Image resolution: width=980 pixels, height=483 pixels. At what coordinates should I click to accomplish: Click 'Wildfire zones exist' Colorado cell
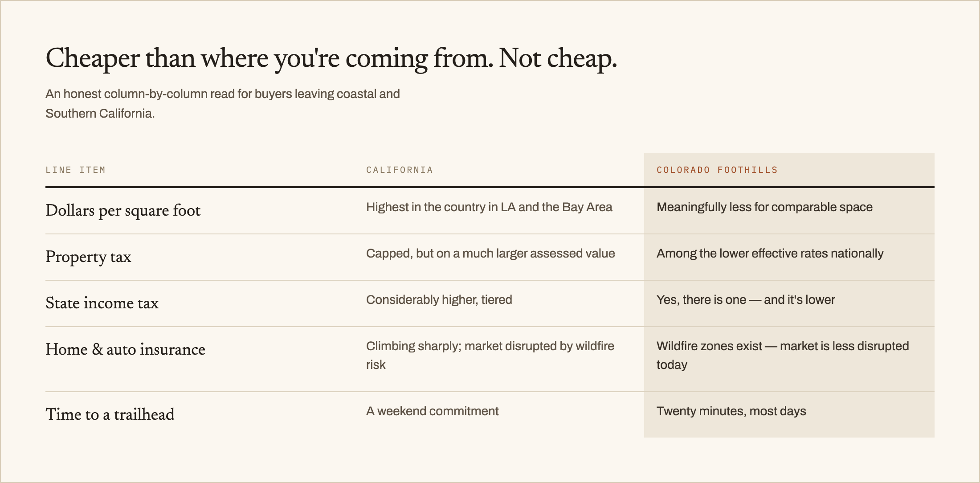(x=783, y=356)
